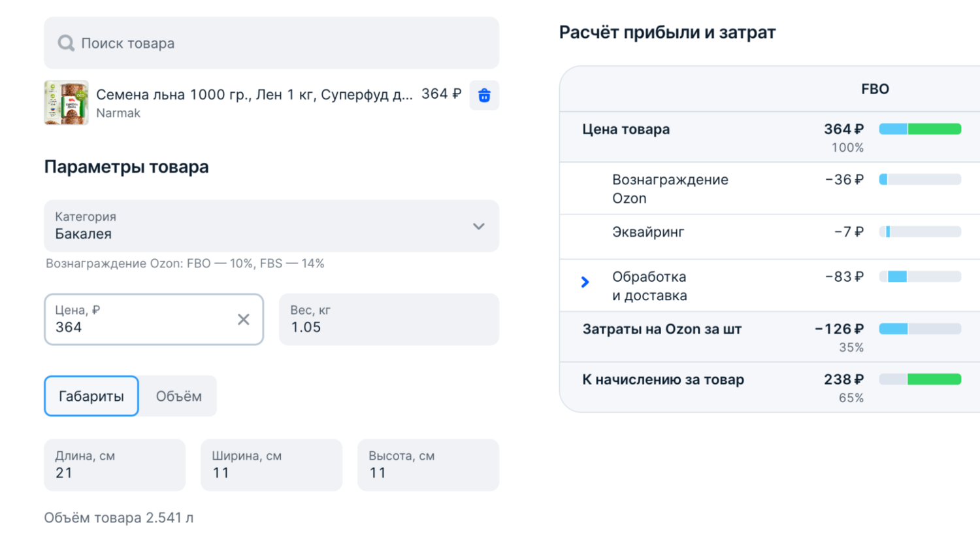The image size is (980, 546).
Task: Open the Категория dropdown chevron
Action: point(478,226)
